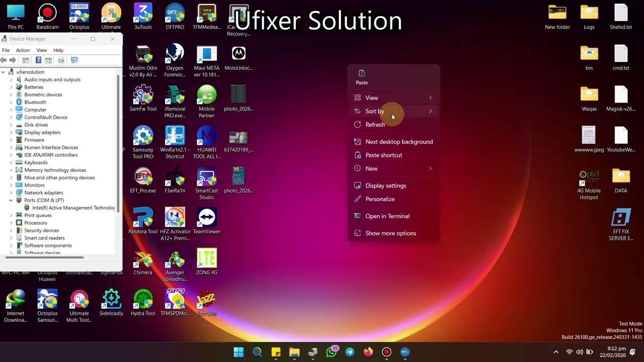Open Device Manager's View menu
The width and height of the screenshot is (644, 362).
pyautogui.click(x=42, y=50)
